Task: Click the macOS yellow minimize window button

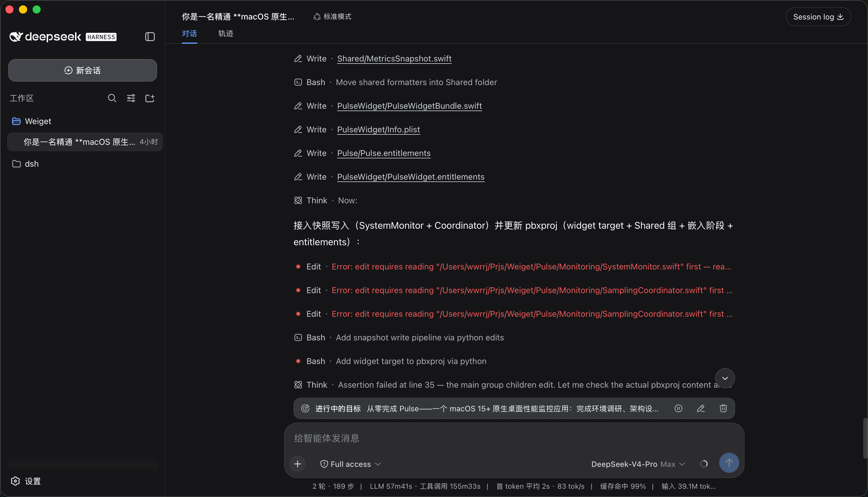Action: click(23, 9)
